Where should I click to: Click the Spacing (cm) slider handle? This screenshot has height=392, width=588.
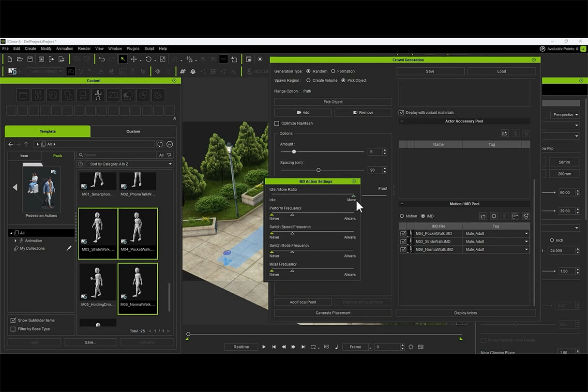318,170
